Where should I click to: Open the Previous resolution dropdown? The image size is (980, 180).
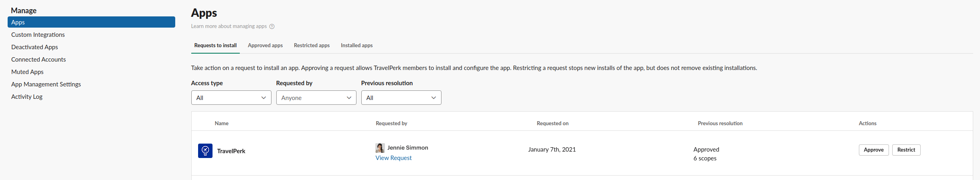(401, 98)
